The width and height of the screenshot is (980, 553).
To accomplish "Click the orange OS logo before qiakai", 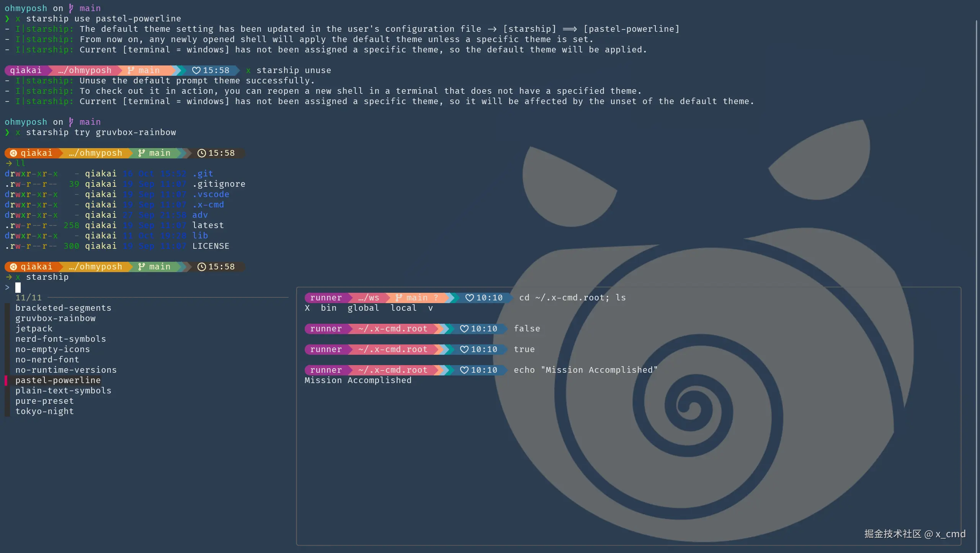I will point(13,153).
